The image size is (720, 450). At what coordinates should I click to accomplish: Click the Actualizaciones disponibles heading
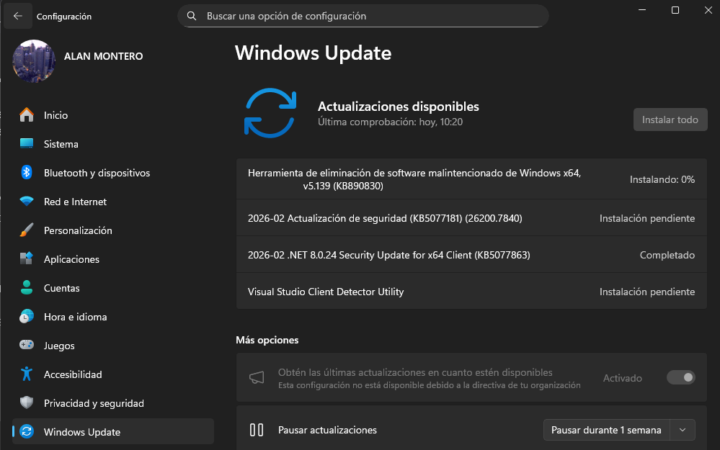point(398,107)
